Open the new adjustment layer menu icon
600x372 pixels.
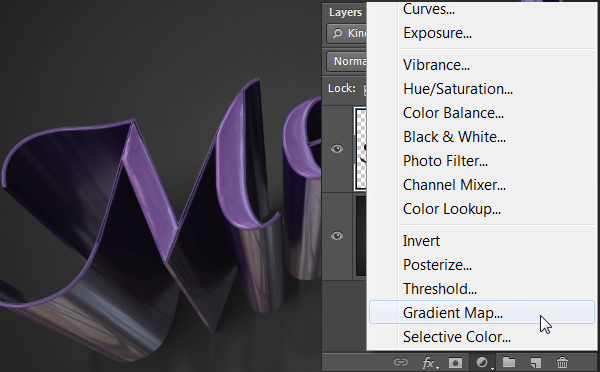click(483, 362)
